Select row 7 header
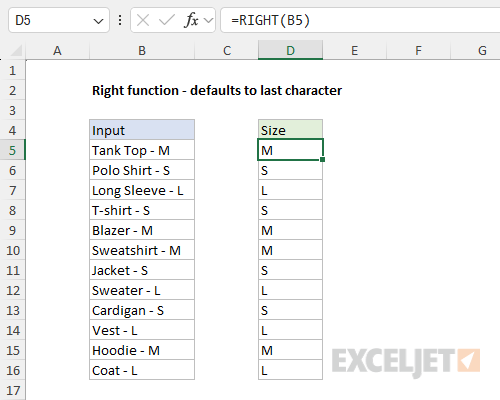The height and width of the screenshot is (400, 500). click(x=13, y=190)
